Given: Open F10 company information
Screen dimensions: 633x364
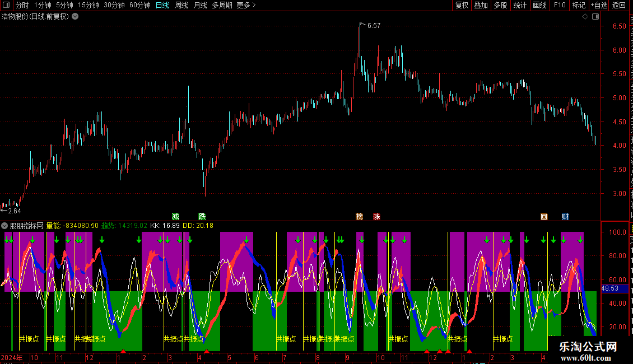Looking at the screenshot, I should click(560, 5).
